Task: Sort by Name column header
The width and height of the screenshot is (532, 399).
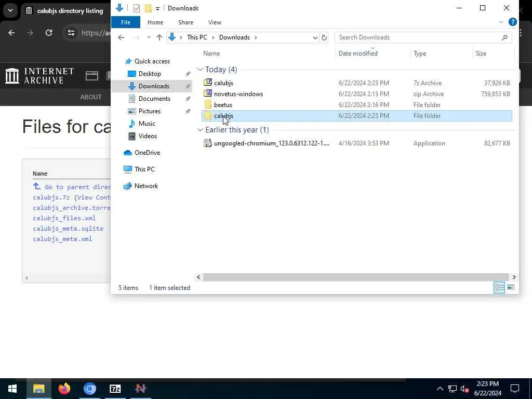Action: (211, 54)
